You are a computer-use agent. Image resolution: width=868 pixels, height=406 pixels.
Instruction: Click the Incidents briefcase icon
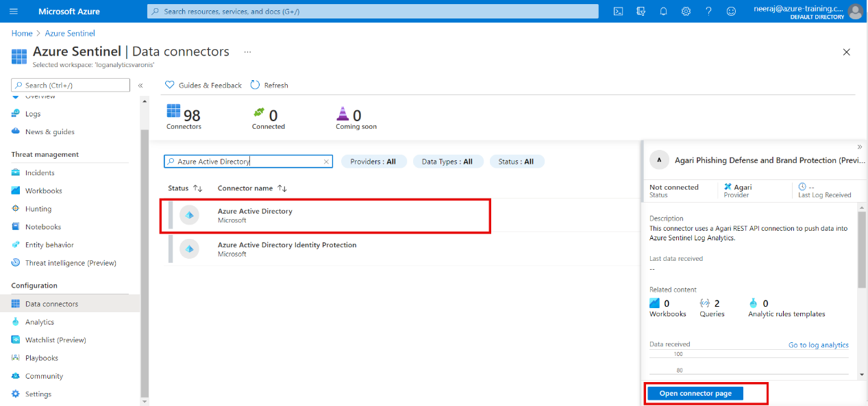pos(16,173)
